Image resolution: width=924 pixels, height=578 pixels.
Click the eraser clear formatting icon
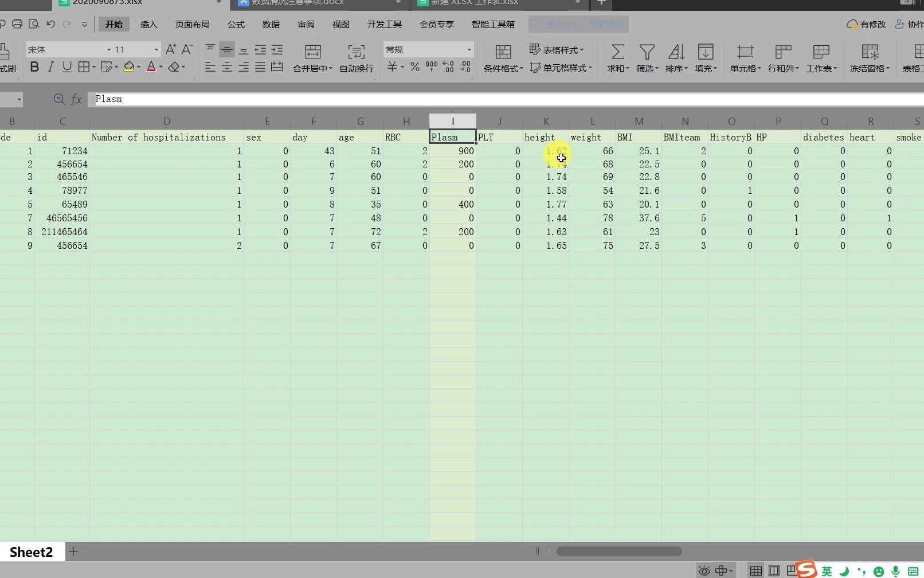(x=174, y=67)
